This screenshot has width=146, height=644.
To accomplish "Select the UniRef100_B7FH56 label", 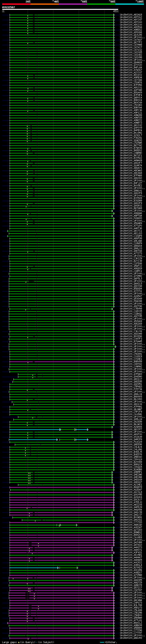I will [x=131, y=85].
